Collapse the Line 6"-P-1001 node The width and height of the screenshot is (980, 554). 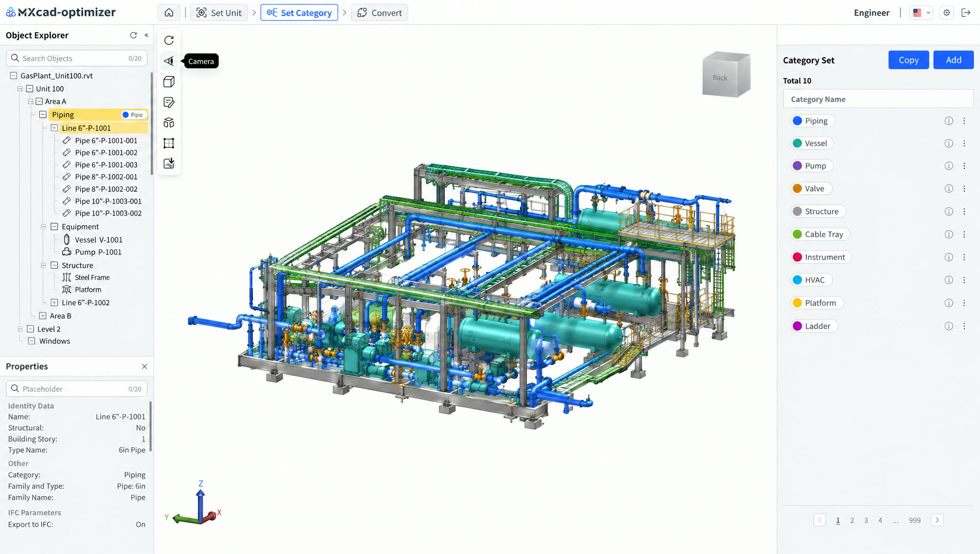pos(54,128)
